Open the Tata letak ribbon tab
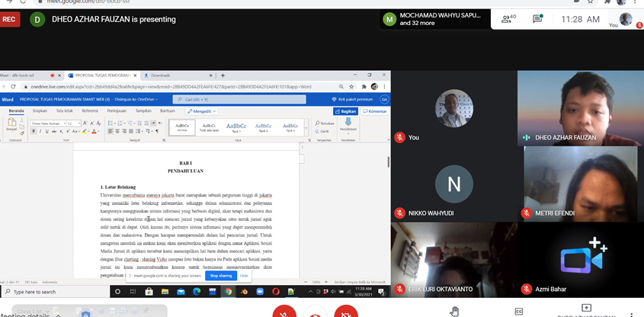644x317 pixels. click(x=64, y=111)
